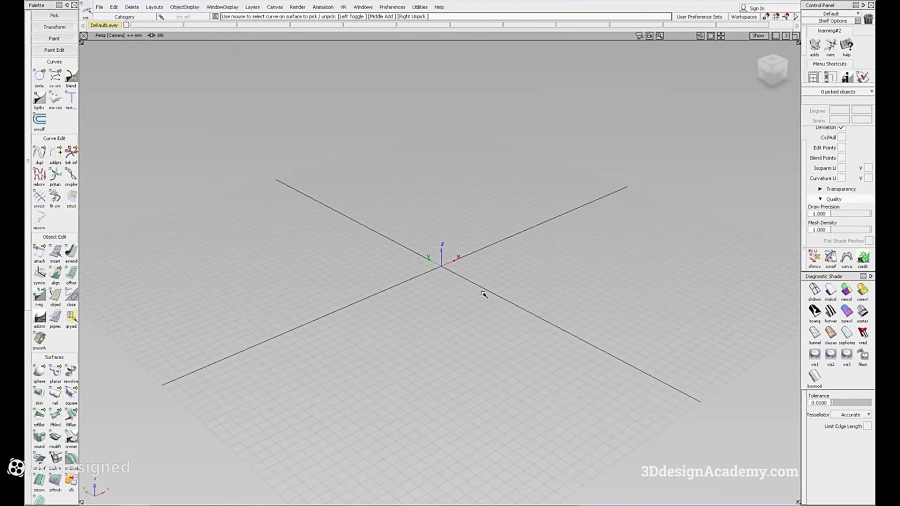This screenshot has width=900, height=506.
Task: Select the planar surface tool
Action: [x=55, y=371]
